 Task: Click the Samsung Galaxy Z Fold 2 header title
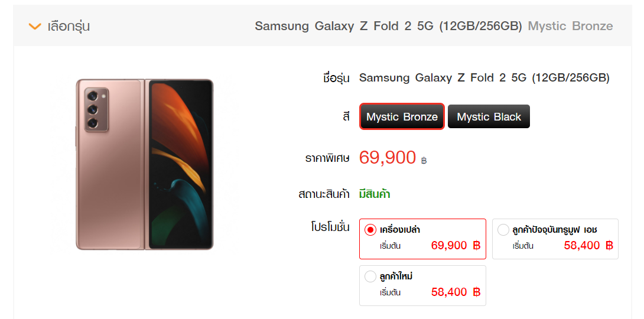(x=388, y=26)
